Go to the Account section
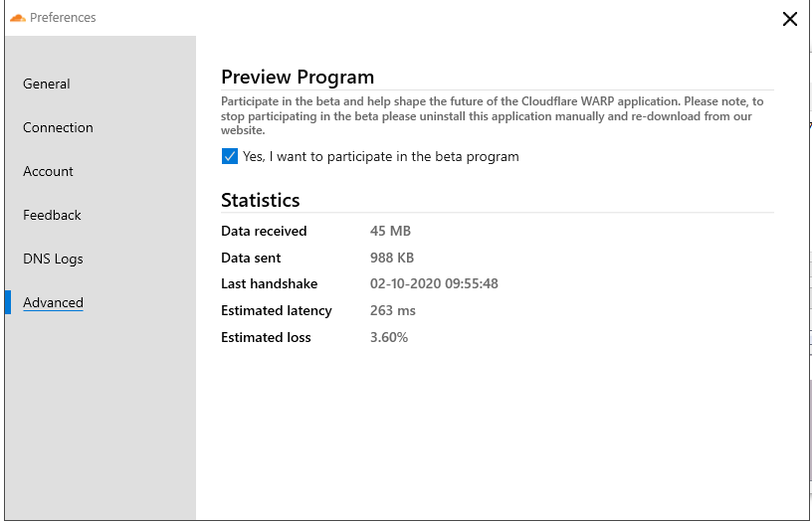Image resolution: width=812 pixels, height=523 pixels. point(48,171)
